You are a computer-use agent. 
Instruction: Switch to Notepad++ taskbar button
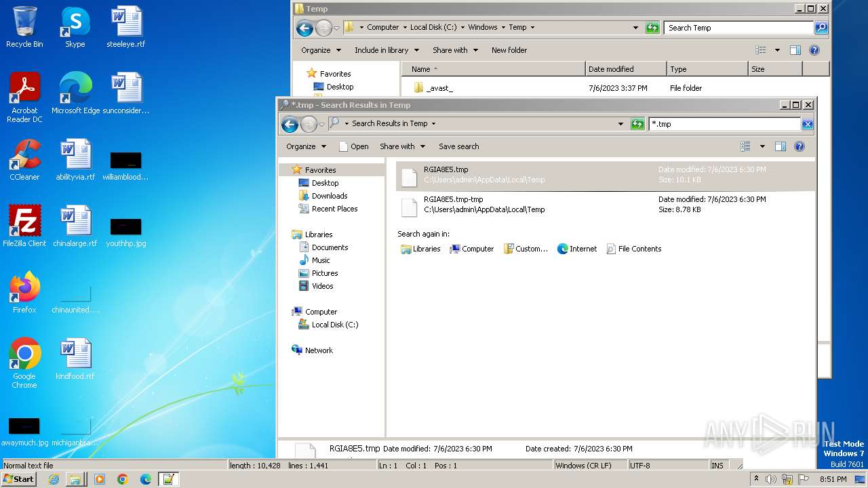[167, 479]
